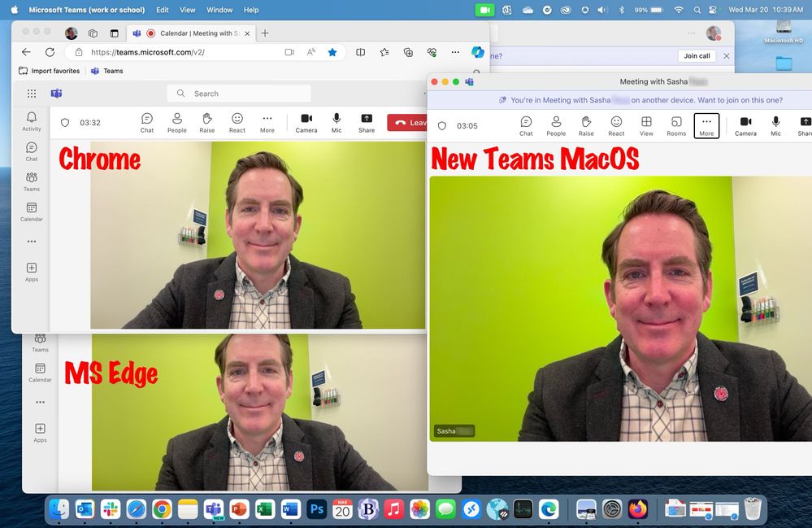Go back in the Edge browser
This screenshot has height=528, width=812.
[26, 52]
